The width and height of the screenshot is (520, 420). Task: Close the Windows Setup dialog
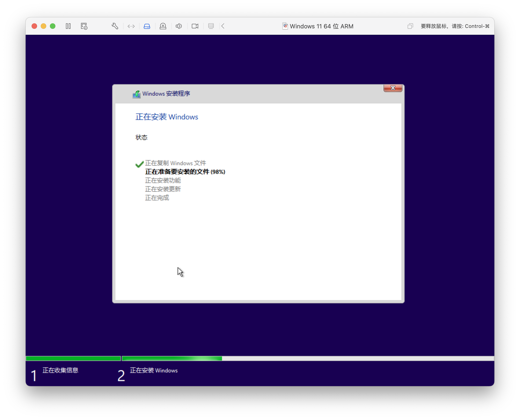393,88
